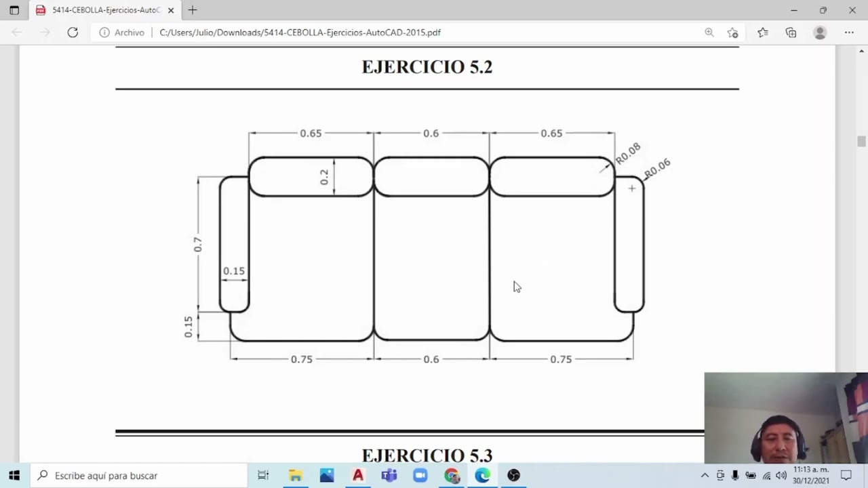Open the browser profile avatar
This screenshot has width=868, height=488.
820,33
